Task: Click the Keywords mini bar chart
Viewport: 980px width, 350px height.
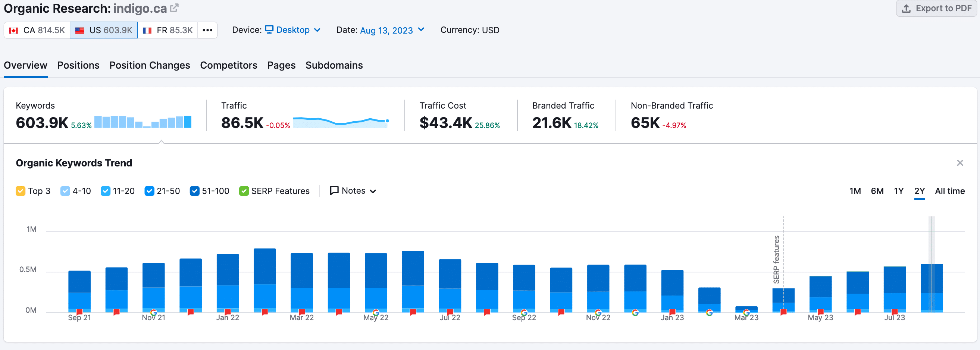Action: pyautogui.click(x=143, y=122)
